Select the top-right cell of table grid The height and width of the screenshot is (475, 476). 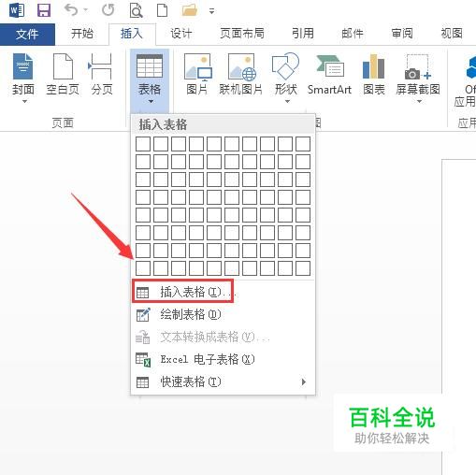coord(303,144)
